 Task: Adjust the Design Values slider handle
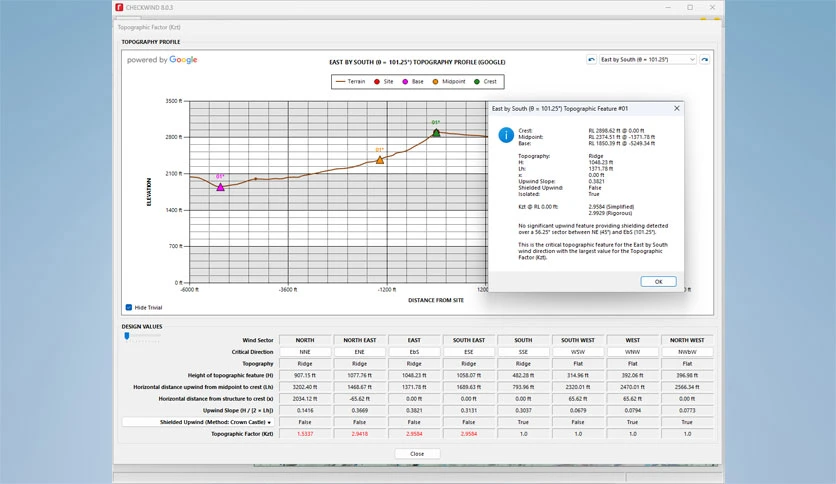(127, 336)
